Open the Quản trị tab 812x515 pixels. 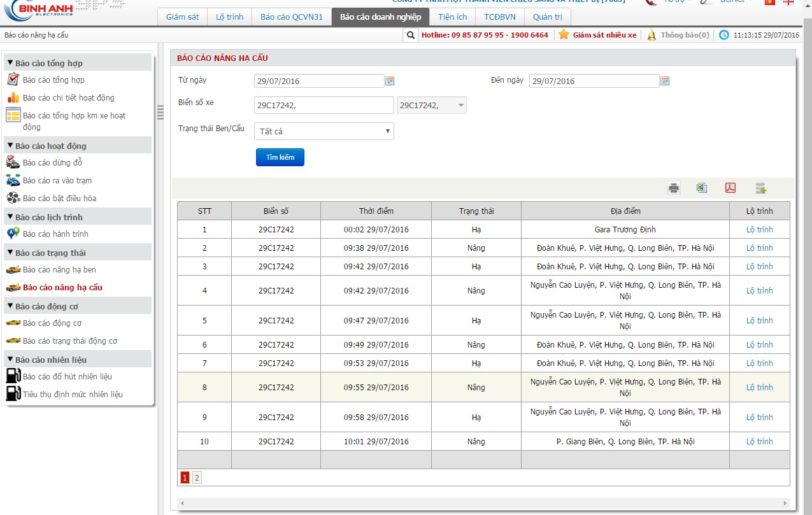[548, 17]
